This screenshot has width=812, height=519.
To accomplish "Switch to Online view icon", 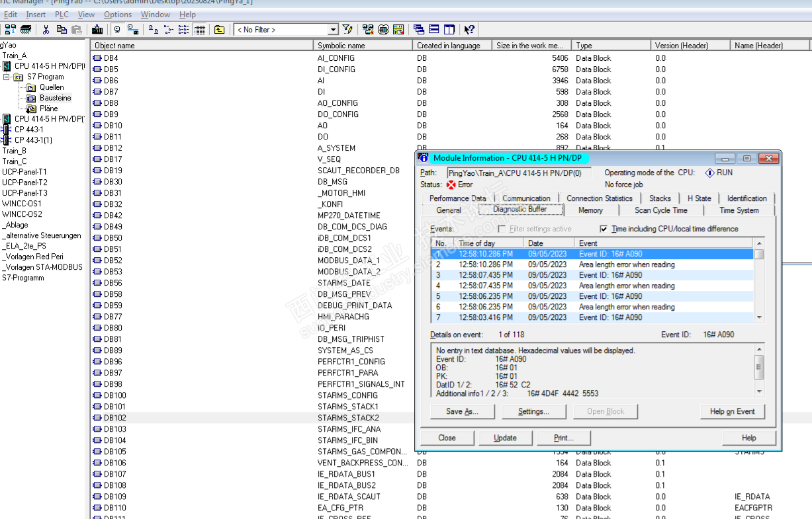I will 133,30.
